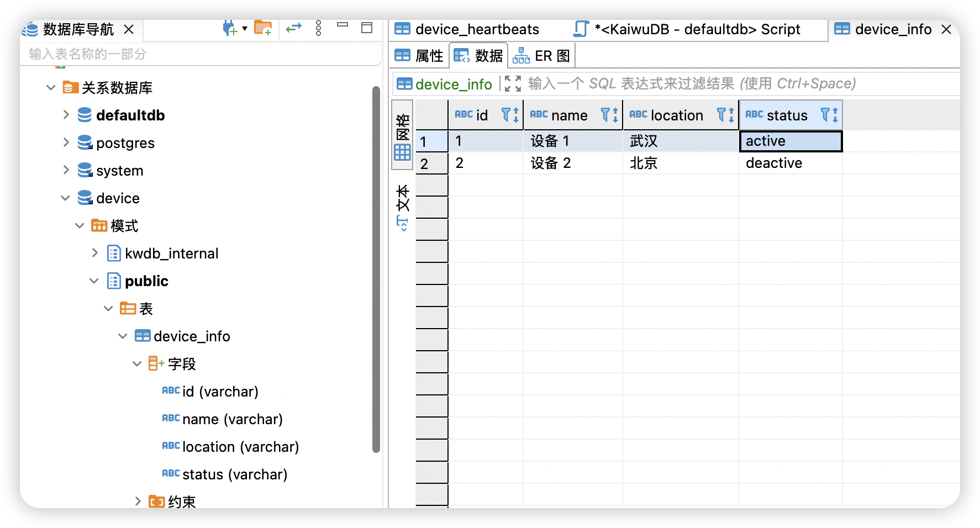Switch to the device_heartbeats tab
The image size is (980, 528).
(476, 29)
